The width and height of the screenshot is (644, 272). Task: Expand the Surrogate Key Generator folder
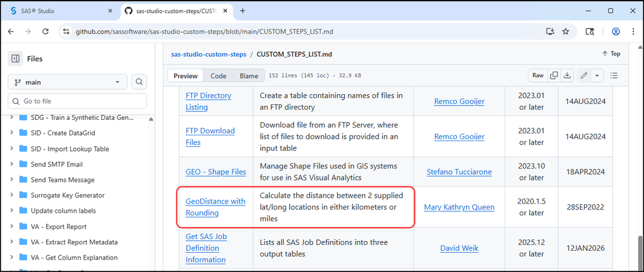coord(12,195)
